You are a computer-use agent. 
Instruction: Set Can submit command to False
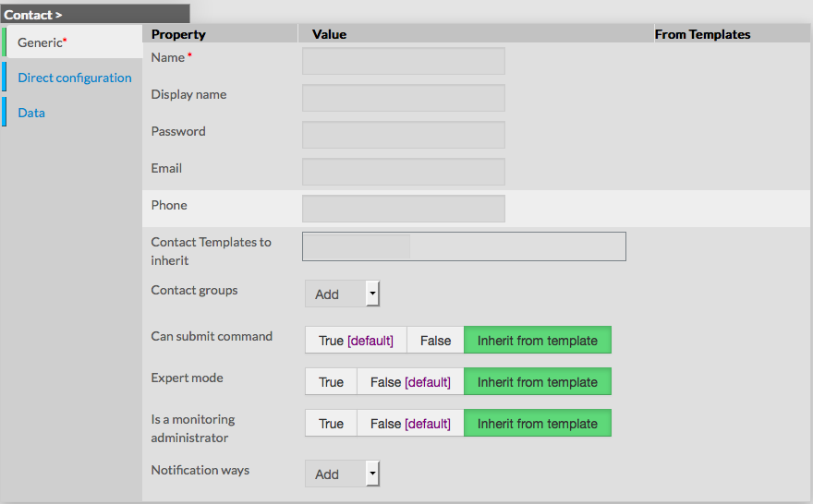point(435,341)
